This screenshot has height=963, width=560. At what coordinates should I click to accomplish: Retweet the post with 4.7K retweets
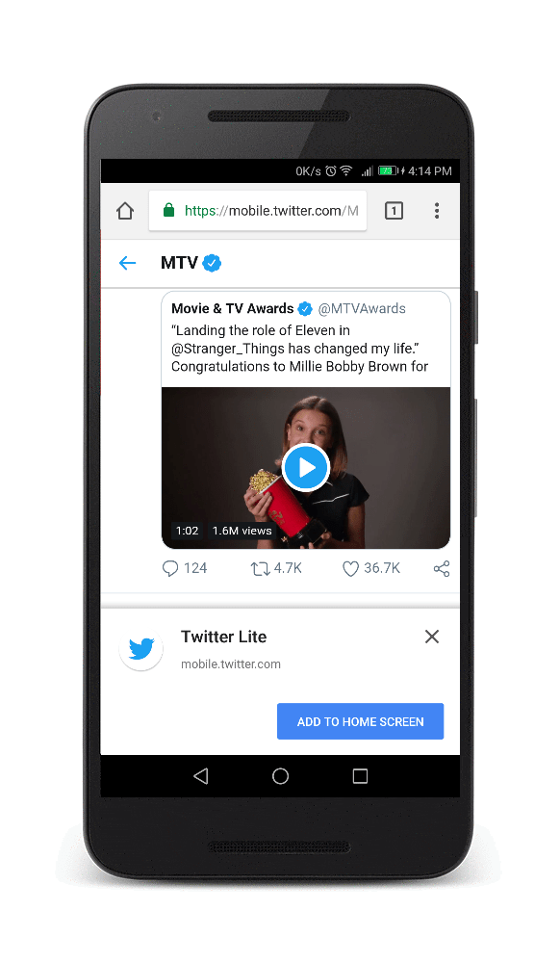[260, 569]
